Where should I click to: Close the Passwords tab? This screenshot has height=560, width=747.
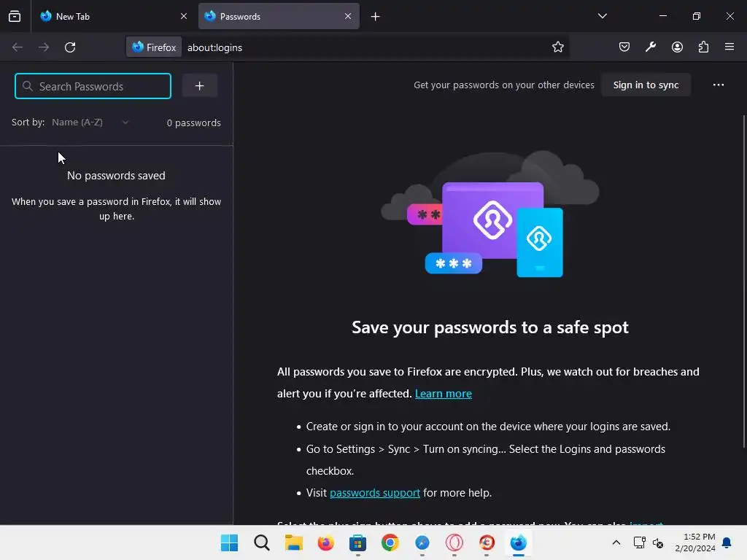348,16
